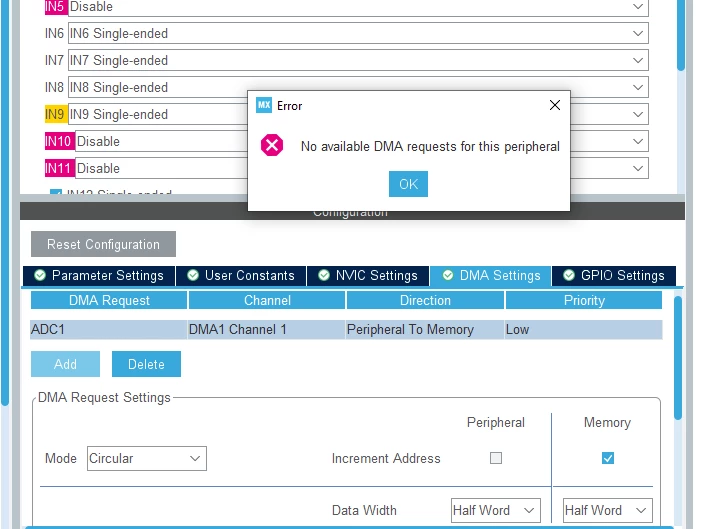Click Channel column header
This screenshot has height=529, width=707.
coord(267,300)
